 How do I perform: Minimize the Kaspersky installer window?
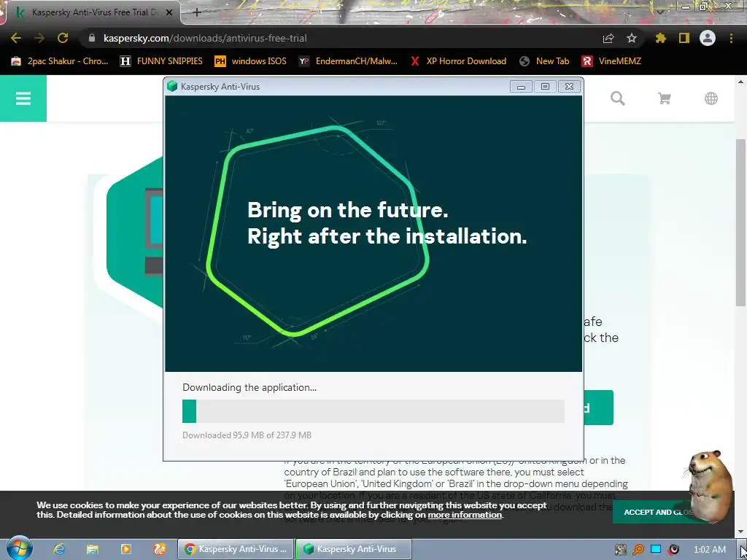(521, 87)
